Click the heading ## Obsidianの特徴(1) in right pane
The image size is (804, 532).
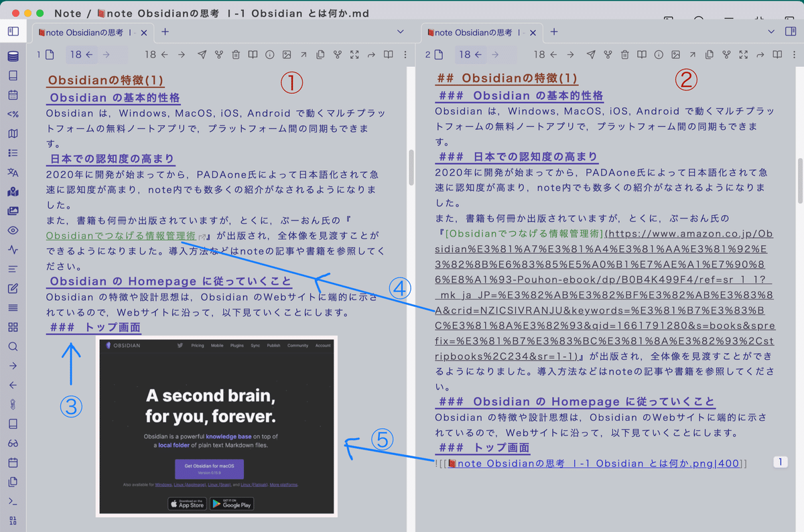coord(507,79)
